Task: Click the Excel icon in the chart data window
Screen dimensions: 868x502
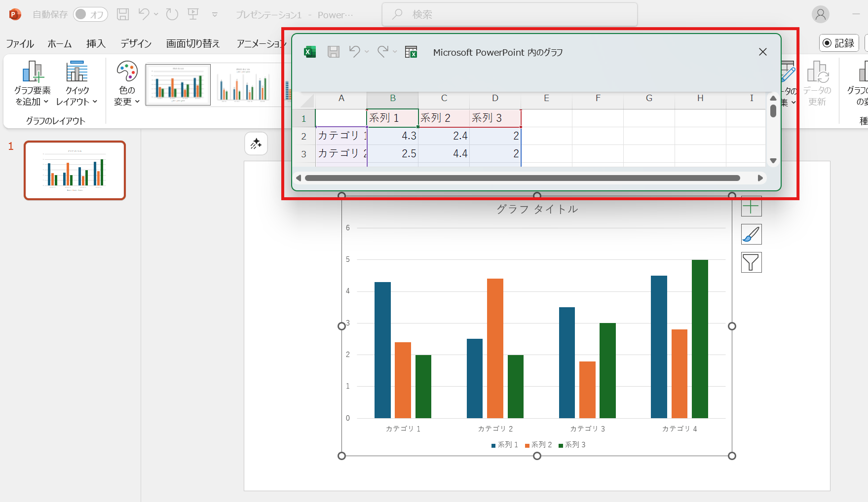Action: coord(310,52)
